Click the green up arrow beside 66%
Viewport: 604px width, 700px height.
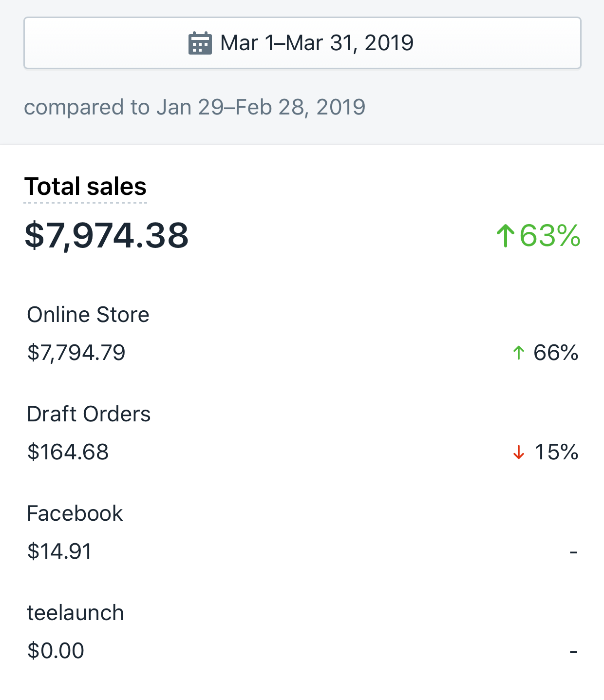[x=519, y=353]
